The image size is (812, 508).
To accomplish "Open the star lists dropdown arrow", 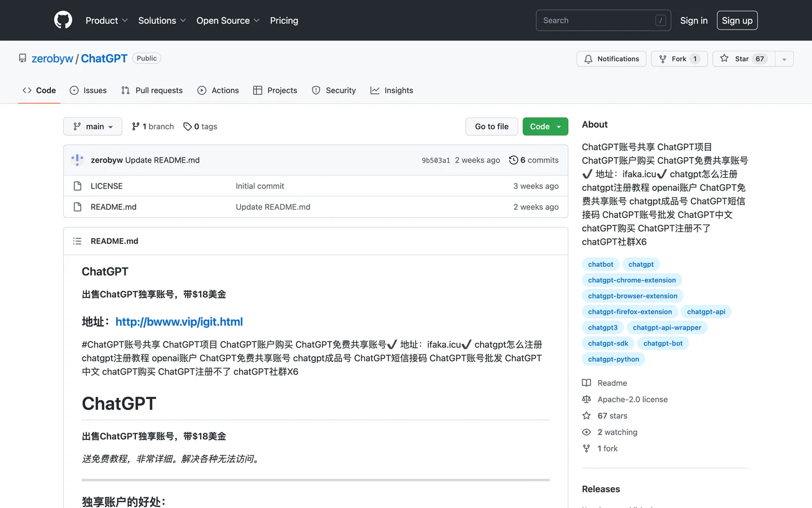I will [784, 59].
